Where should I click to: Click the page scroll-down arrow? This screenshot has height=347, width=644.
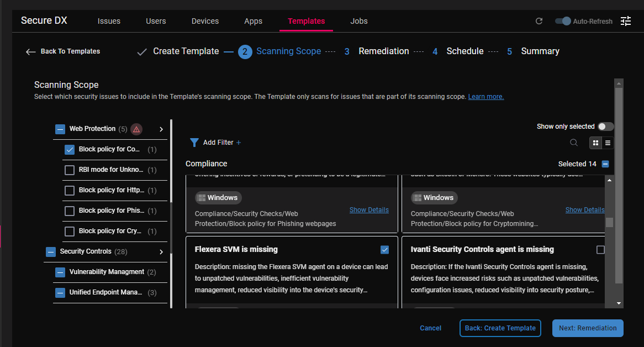point(619,303)
